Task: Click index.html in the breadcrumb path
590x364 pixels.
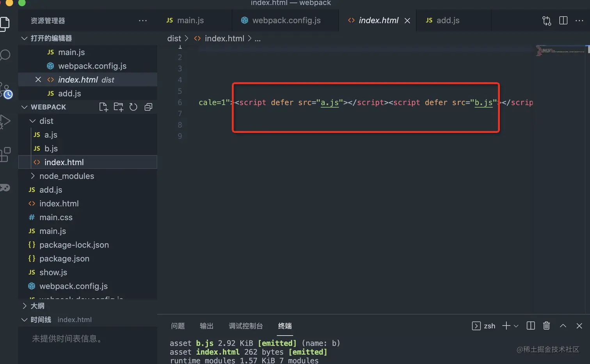Action: coord(224,39)
